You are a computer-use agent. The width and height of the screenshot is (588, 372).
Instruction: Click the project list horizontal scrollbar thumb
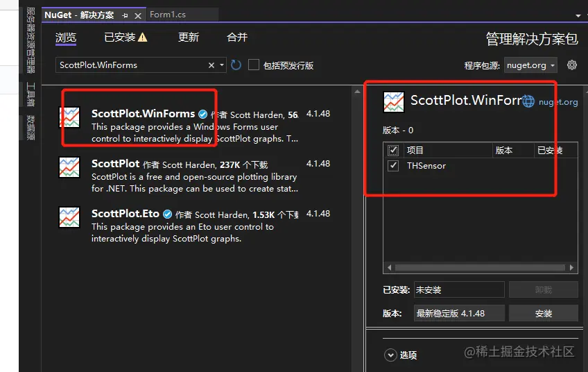480,268
